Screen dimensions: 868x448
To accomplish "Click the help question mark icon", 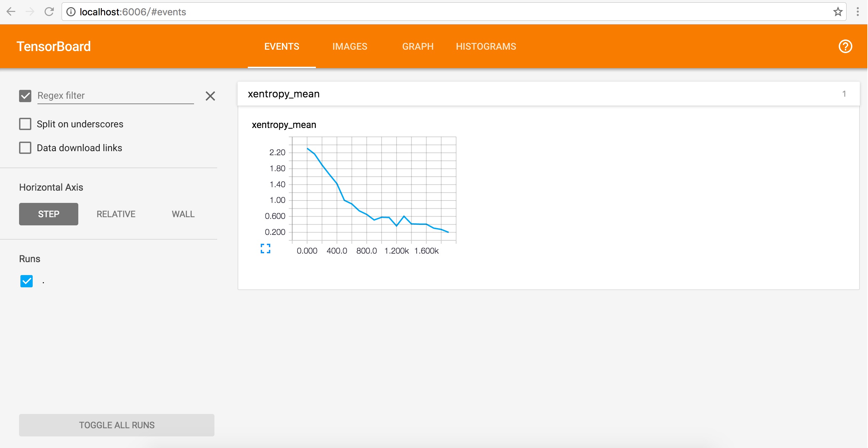I will click(845, 46).
